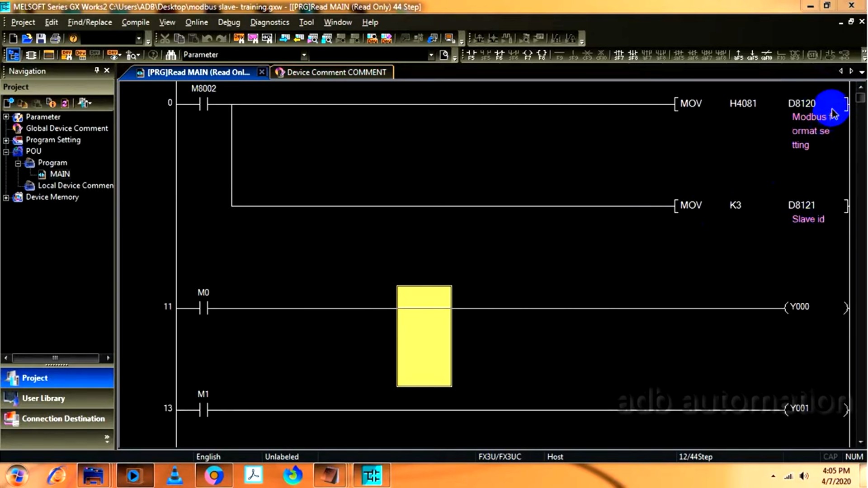Collapse the POU tree node
The height and width of the screenshot is (488, 868).
[x=6, y=151]
